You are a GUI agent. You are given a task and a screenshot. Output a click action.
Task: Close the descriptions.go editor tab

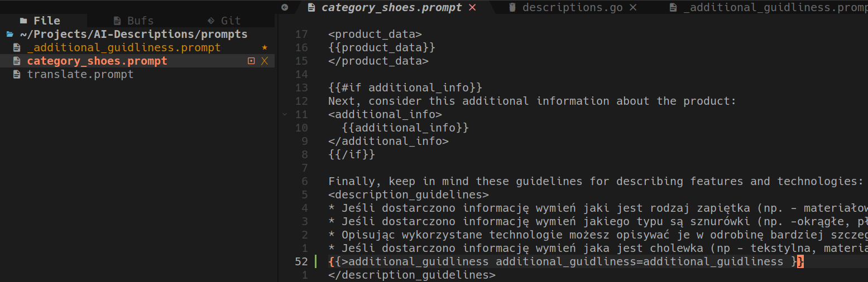(x=633, y=7)
